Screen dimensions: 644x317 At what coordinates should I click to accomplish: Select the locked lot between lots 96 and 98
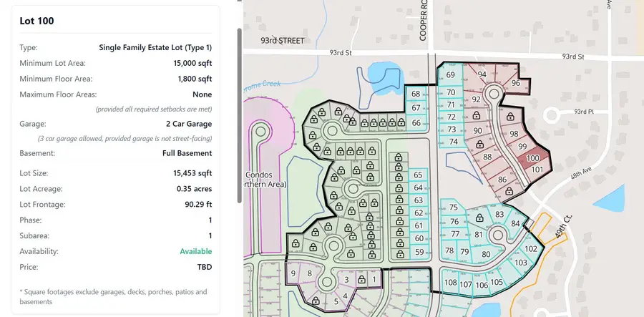pyautogui.click(x=510, y=117)
